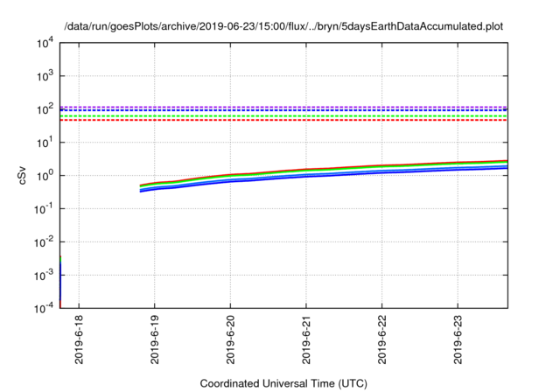Click the 10^-2 y-axis tick label
Screen dimensions: 560x392
(44, 241)
